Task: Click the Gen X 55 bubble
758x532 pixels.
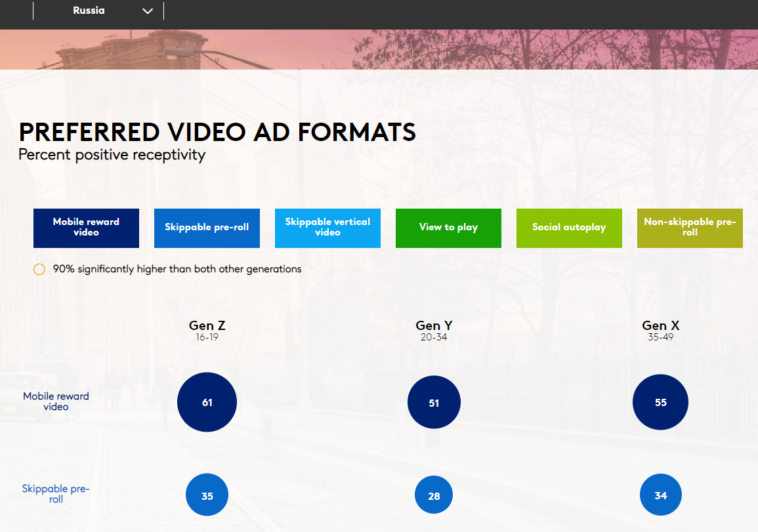Action: tap(660, 402)
